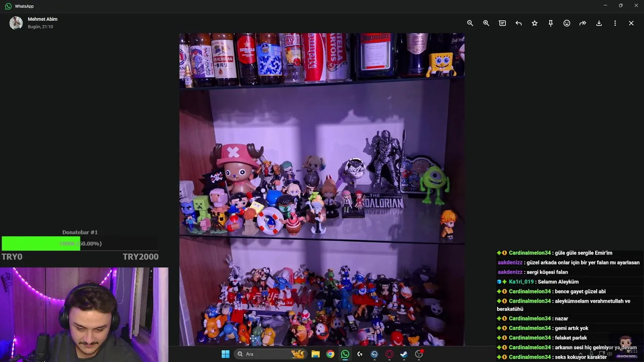Open OBS Studio from taskbar

tap(419, 354)
